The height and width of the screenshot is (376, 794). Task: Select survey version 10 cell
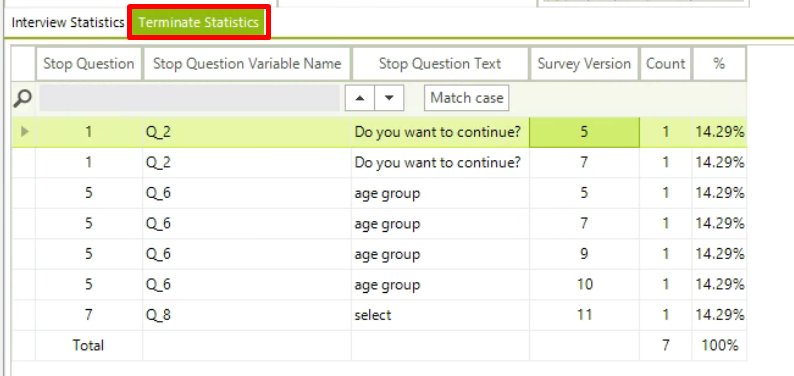(584, 284)
